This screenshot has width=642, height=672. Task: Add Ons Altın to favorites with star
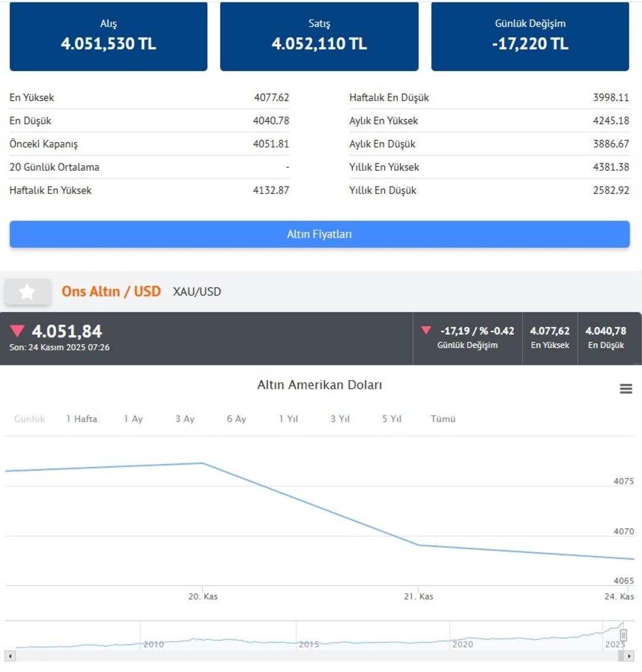[x=27, y=292]
